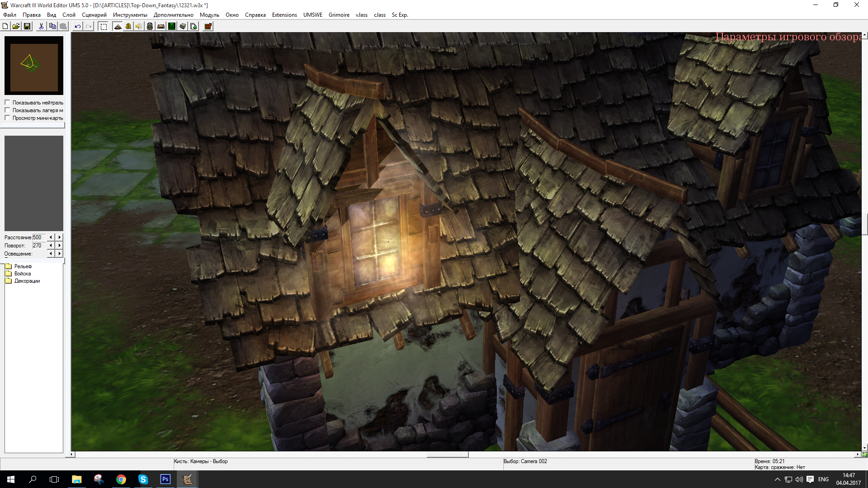Open the Object Editor helmet icon
The width and height of the screenshot is (868, 488).
click(150, 26)
